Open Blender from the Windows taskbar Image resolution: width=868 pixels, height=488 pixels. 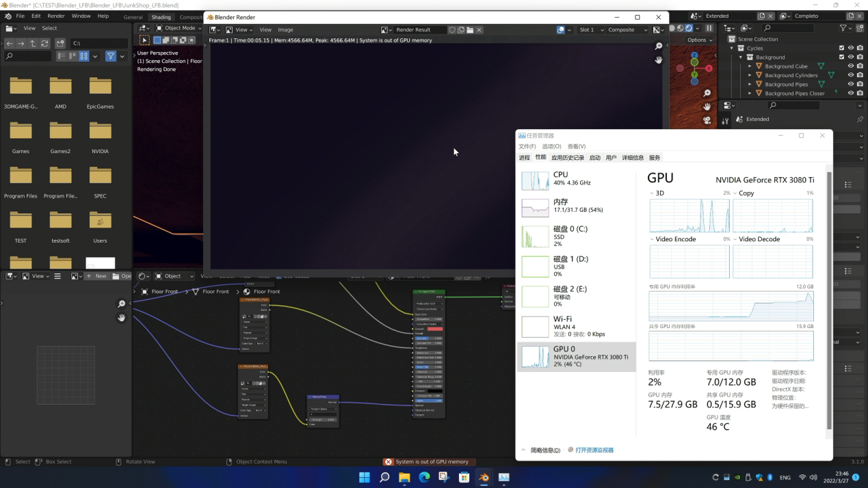(484, 477)
